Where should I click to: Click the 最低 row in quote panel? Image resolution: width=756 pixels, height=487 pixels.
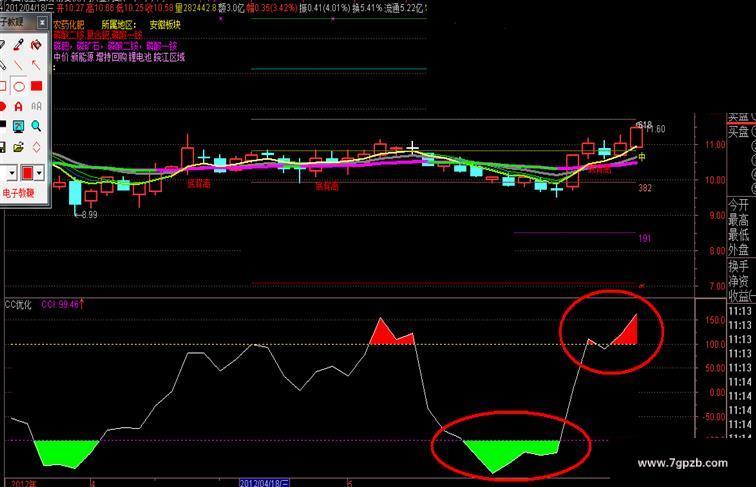(739, 235)
